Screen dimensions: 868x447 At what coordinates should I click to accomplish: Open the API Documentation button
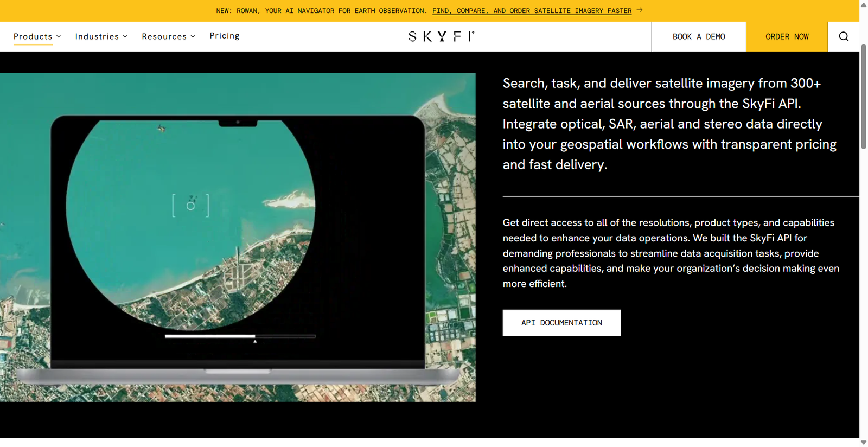[561, 323]
